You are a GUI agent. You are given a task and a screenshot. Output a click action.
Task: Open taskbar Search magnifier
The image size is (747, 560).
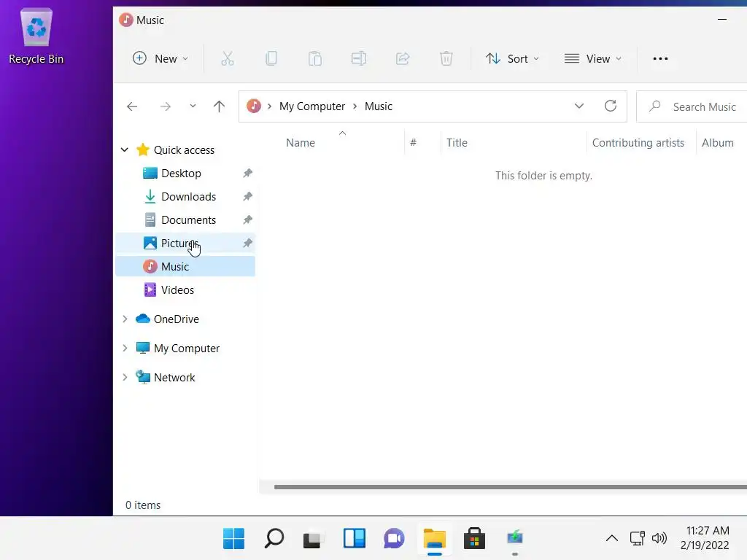[274, 539]
